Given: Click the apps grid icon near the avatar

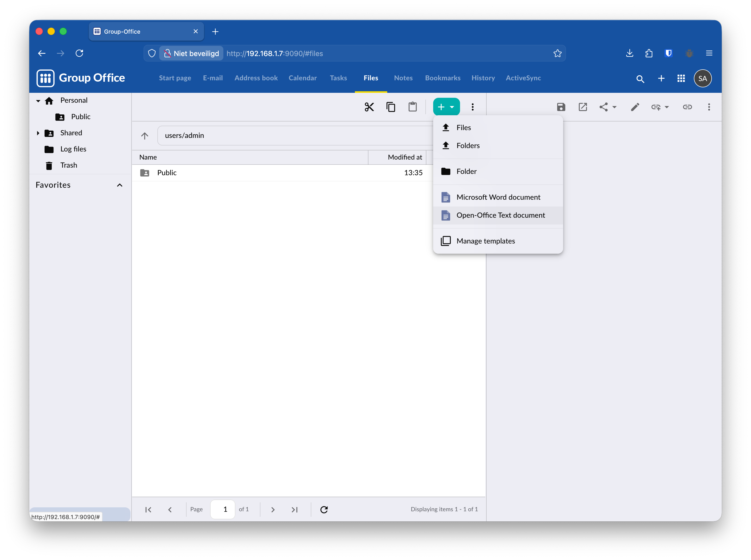Looking at the screenshot, I should coord(681,78).
